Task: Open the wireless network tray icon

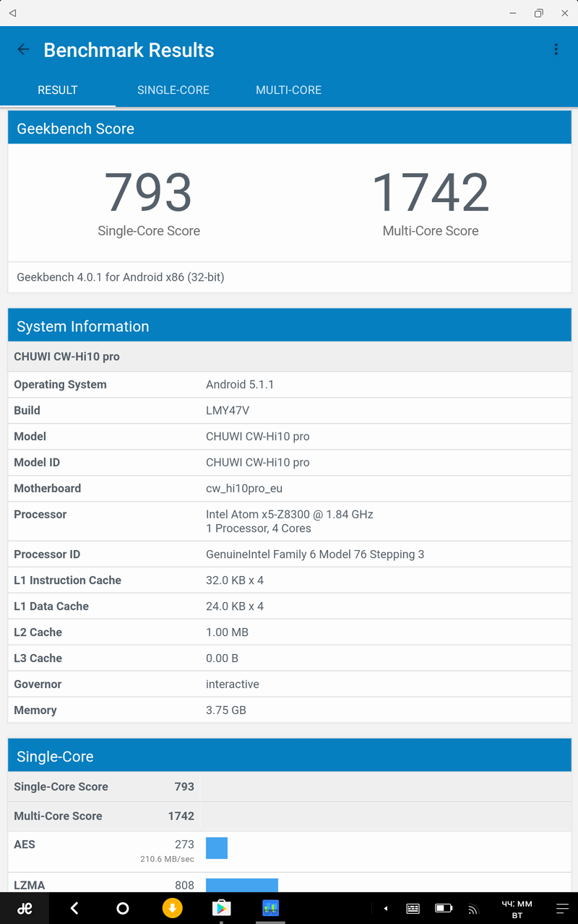Action: click(x=473, y=909)
